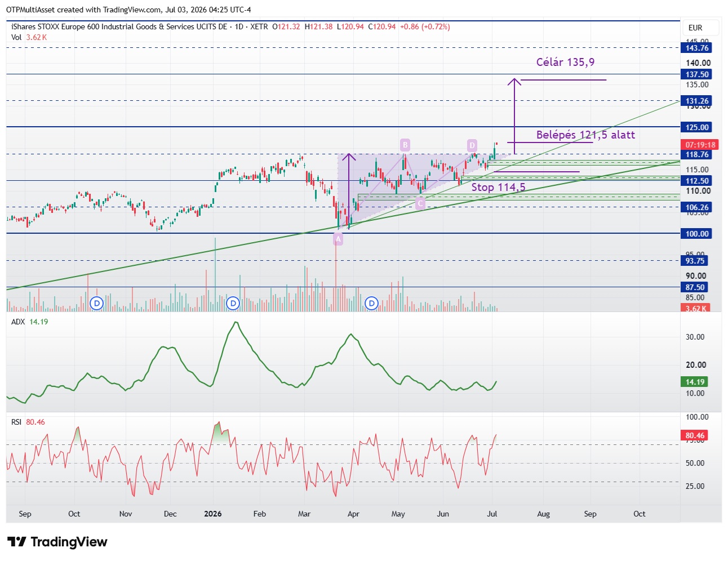The height and width of the screenshot is (561, 728).
Task: Select the pattern point B label
Action: [x=405, y=145]
